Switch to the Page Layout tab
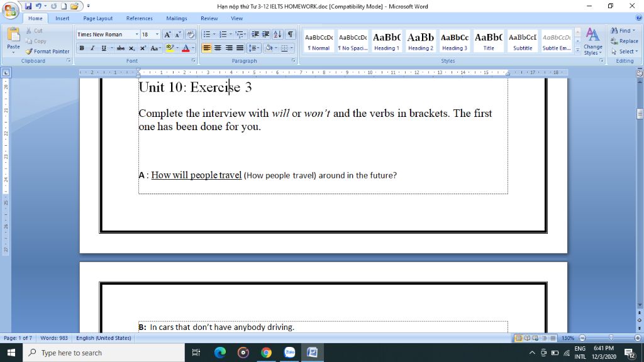The image size is (644, 362). click(x=97, y=18)
